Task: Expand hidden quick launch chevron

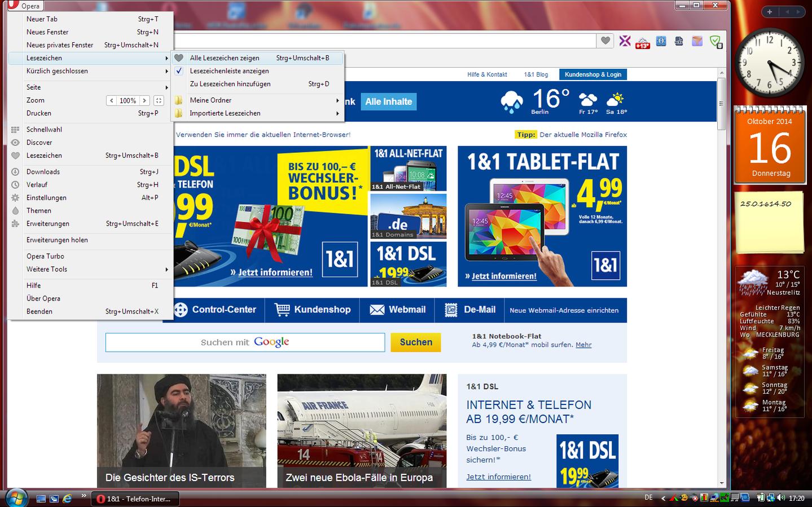Action: click(84, 496)
